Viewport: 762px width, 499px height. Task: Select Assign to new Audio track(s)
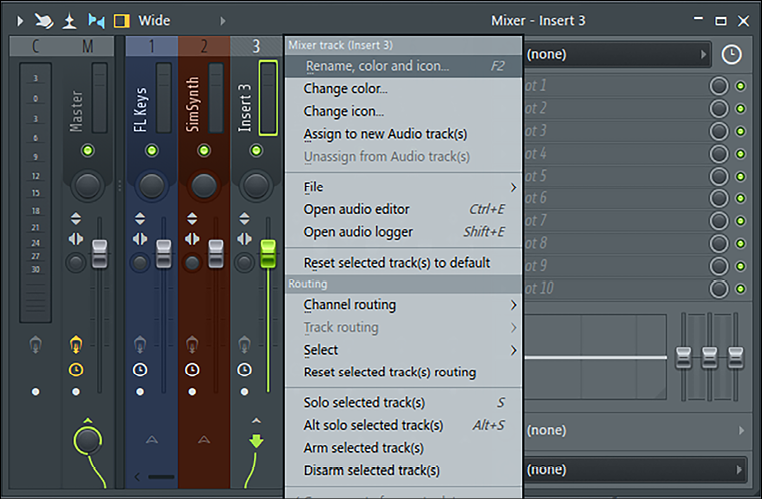404,134
